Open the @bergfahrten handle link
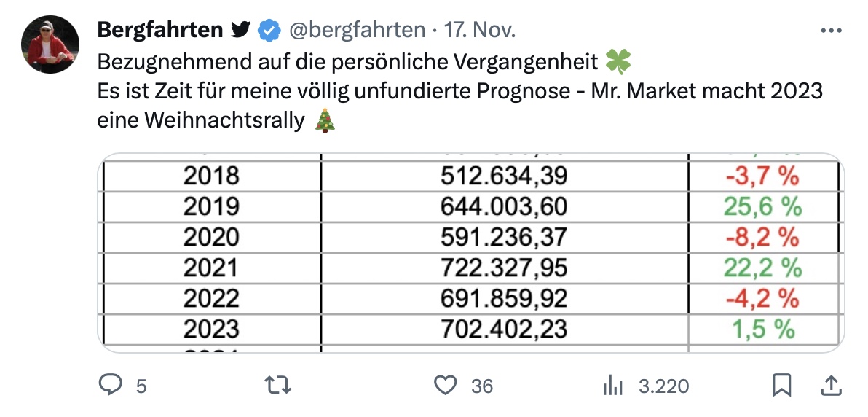The height and width of the screenshot is (417, 868). tap(357, 30)
